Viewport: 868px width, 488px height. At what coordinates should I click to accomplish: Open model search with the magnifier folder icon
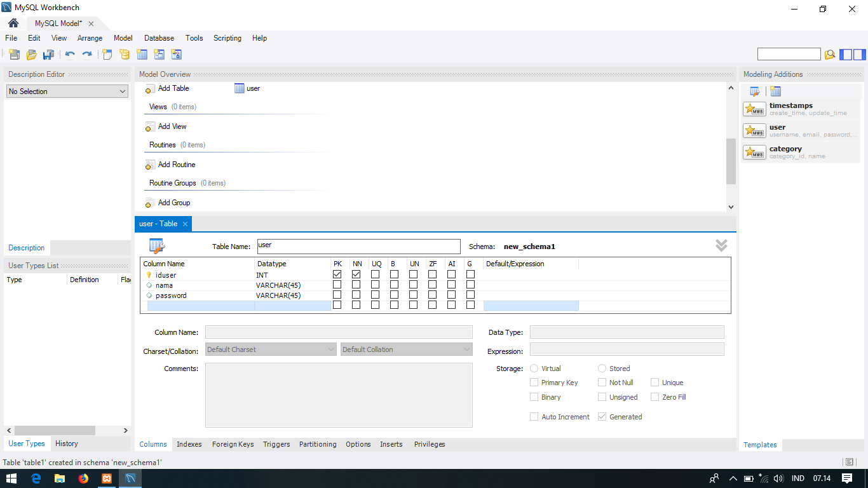coord(830,55)
